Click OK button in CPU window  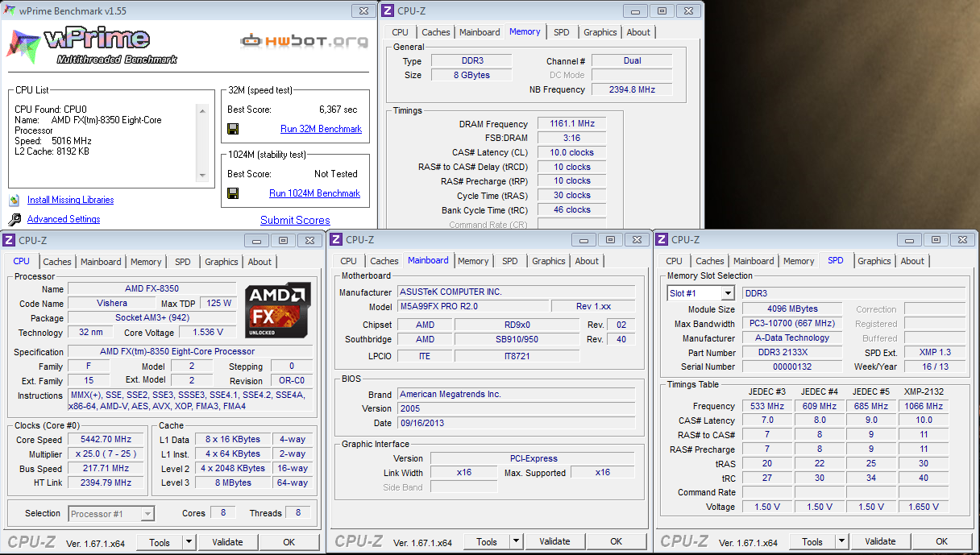tap(289, 542)
